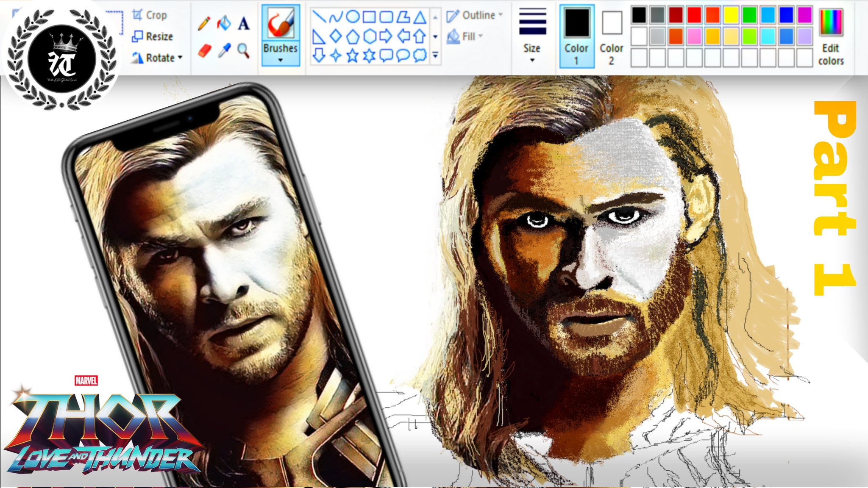The image size is (868, 488).
Task: Activate Color 1 selector
Action: click(576, 36)
